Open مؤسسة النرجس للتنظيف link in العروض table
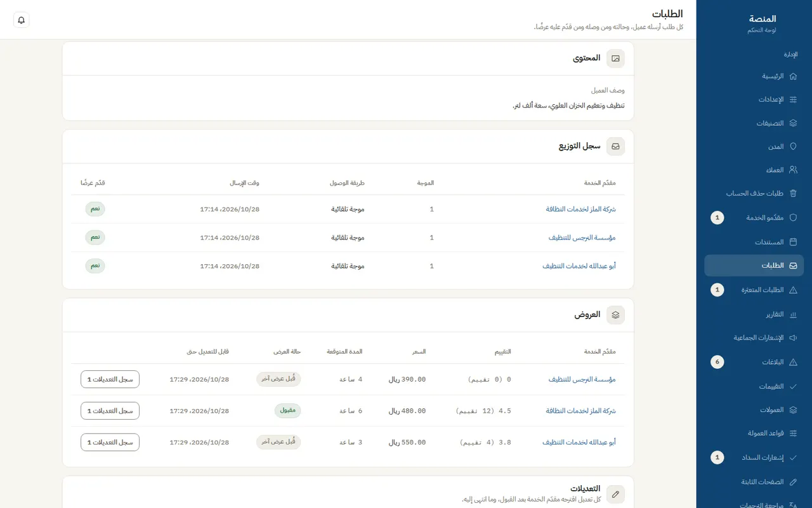Image resolution: width=812 pixels, height=508 pixels. click(x=582, y=380)
